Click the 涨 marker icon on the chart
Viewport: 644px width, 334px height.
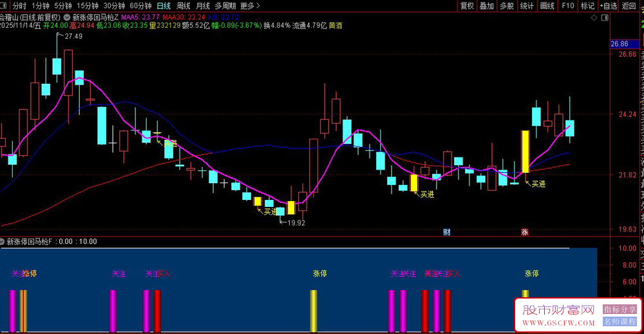(525, 231)
